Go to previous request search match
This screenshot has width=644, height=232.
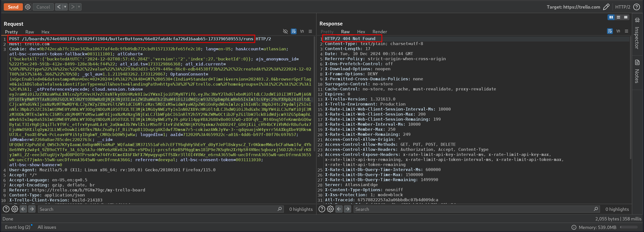(x=23, y=209)
